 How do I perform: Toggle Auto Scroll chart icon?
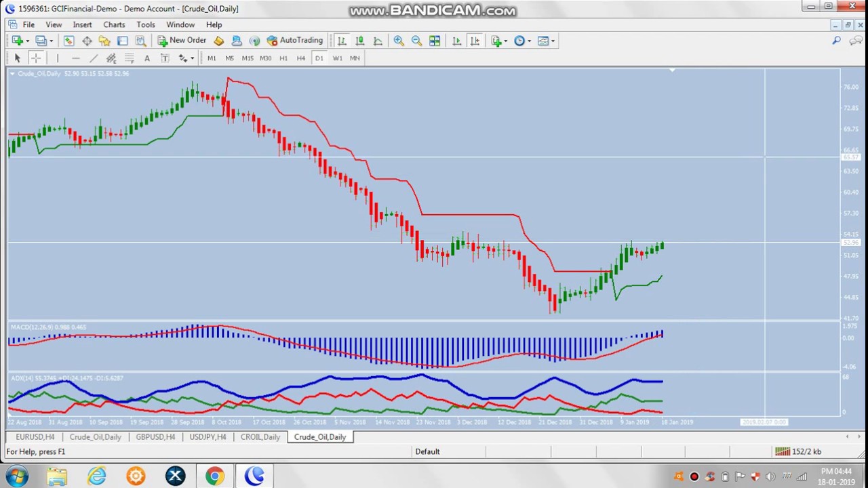[x=456, y=41]
